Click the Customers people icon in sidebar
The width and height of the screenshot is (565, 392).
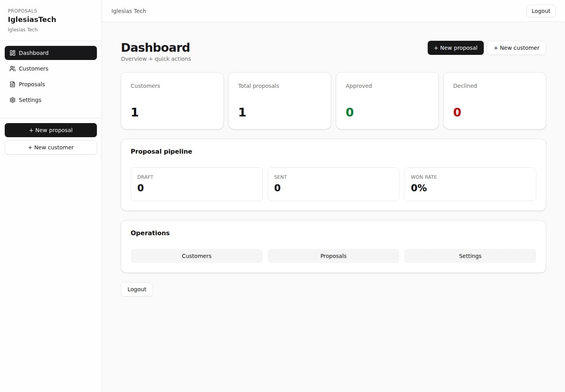(13, 69)
